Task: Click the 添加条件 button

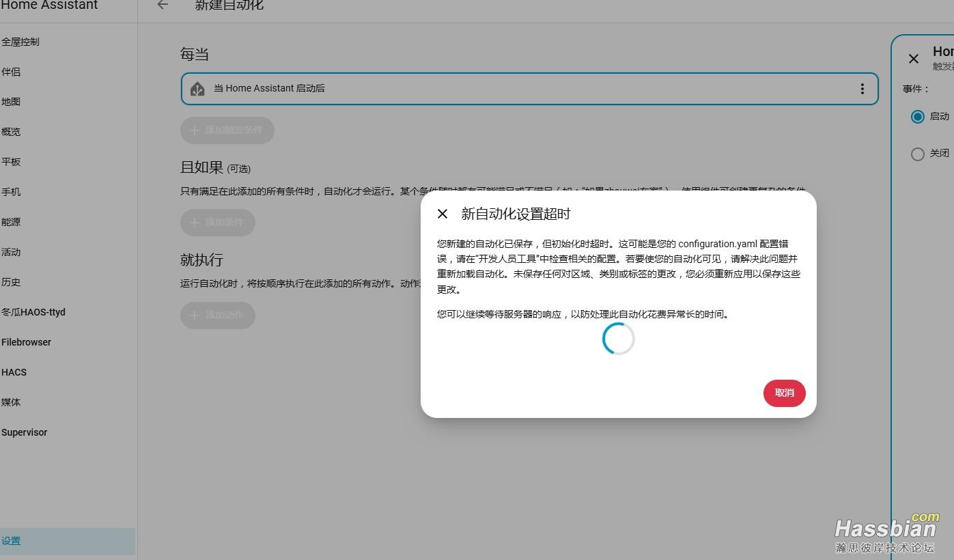Action: click(x=218, y=222)
